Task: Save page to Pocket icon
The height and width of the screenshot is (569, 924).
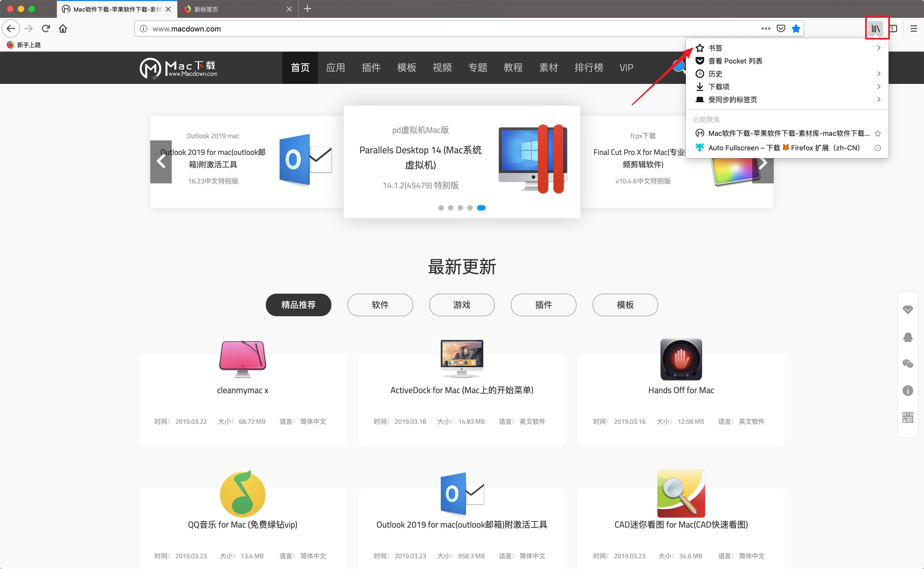Action: 781,29
